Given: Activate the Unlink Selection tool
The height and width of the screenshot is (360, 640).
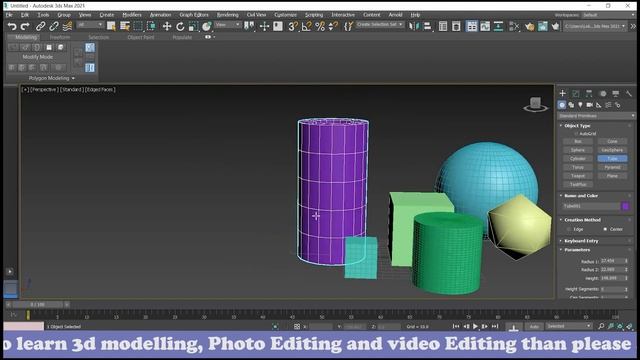Looking at the screenshot, I should tap(54, 27).
